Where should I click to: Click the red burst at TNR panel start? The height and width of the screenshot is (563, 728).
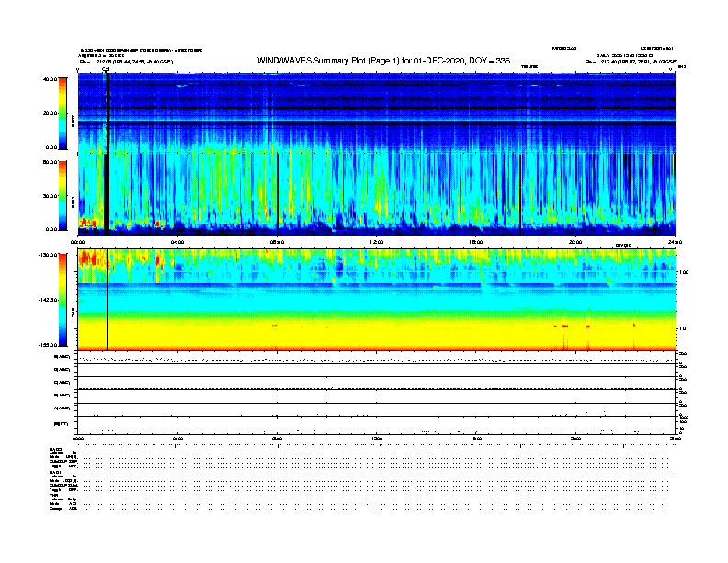(x=89, y=259)
